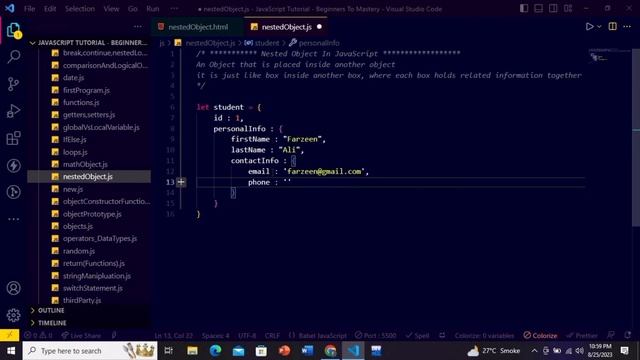Open objectPrototype.js file
Screen dimensions: 640x360
point(92,214)
